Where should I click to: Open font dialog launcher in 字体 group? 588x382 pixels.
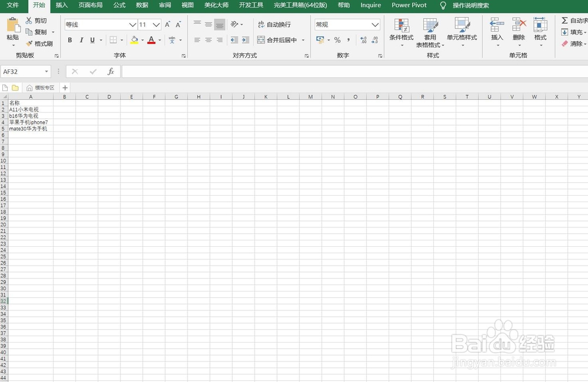183,56
